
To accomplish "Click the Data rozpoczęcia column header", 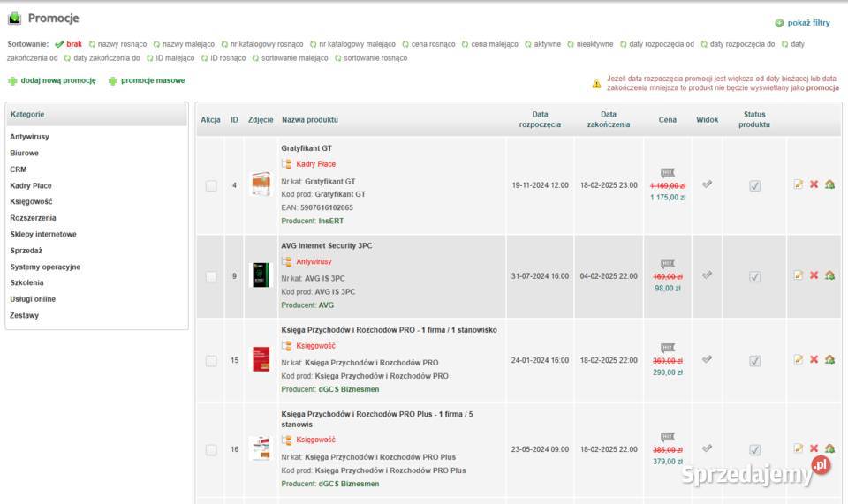I will tap(540, 119).
